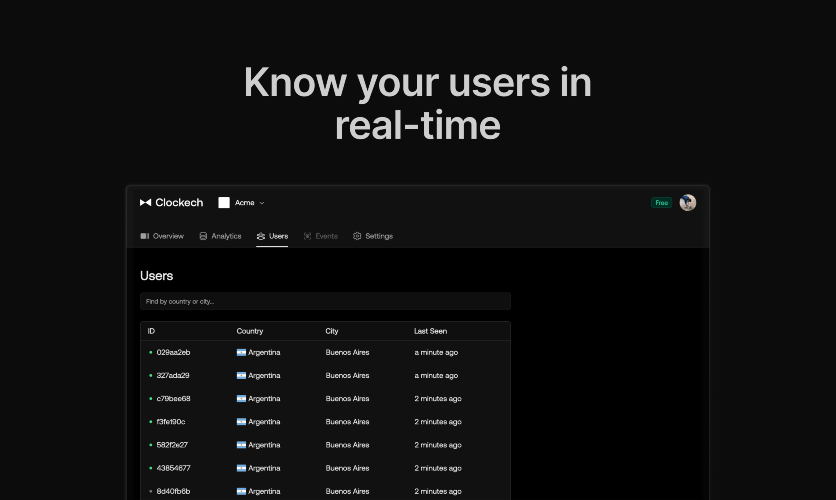Image resolution: width=836 pixels, height=500 pixels.
Task: Click Argentina flag in 582f2e27 row
Action: [241, 445]
